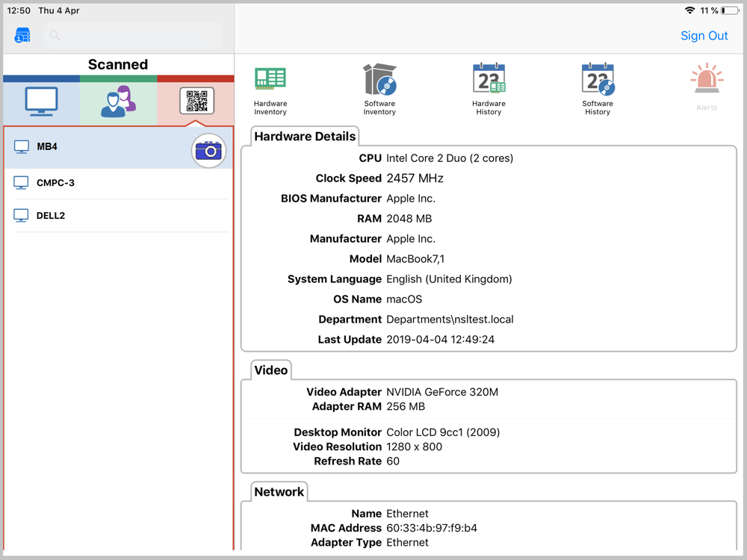Click the monitor icon beside MB4
The width and height of the screenshot is (747, 560).
[x=21, y=147]
